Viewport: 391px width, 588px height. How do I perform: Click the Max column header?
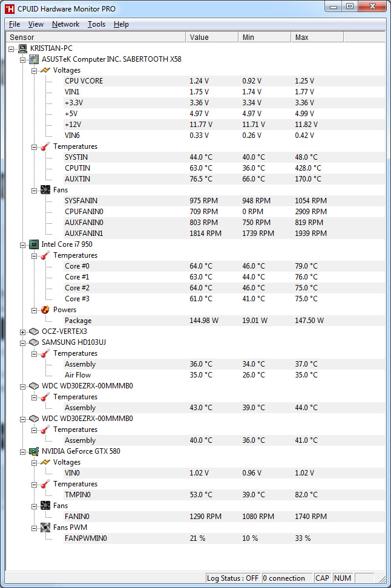pos(317,37)
